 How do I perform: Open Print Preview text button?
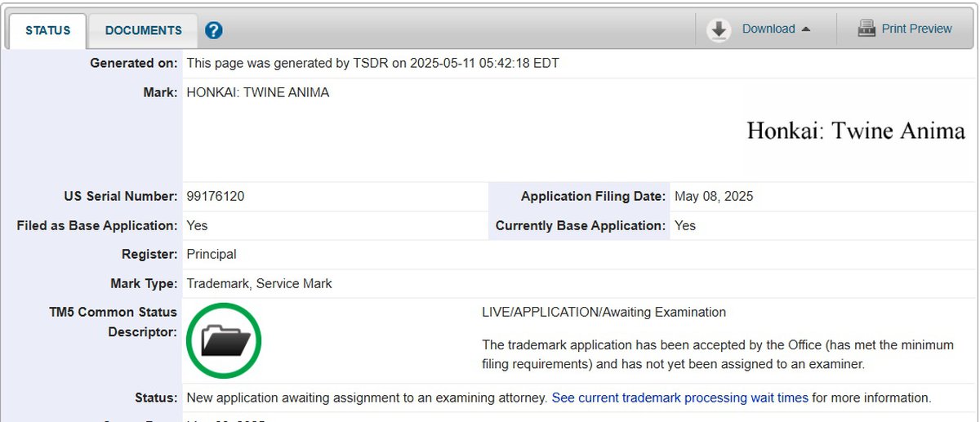point(916,29)
